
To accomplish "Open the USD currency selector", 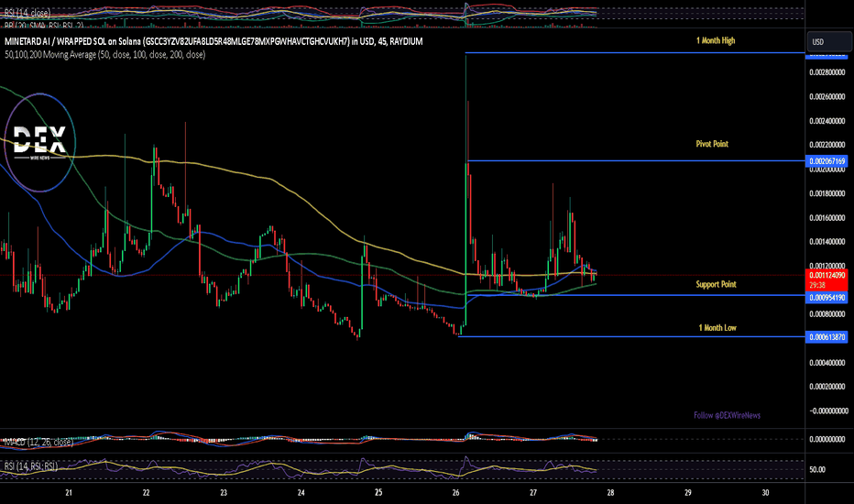I will pyautogui.click(x=829, y=42).
